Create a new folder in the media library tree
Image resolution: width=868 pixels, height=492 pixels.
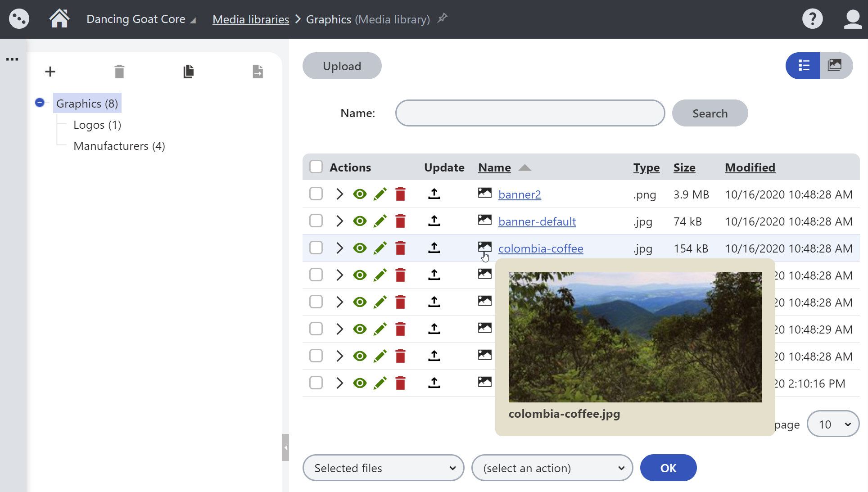pos(50,71)
